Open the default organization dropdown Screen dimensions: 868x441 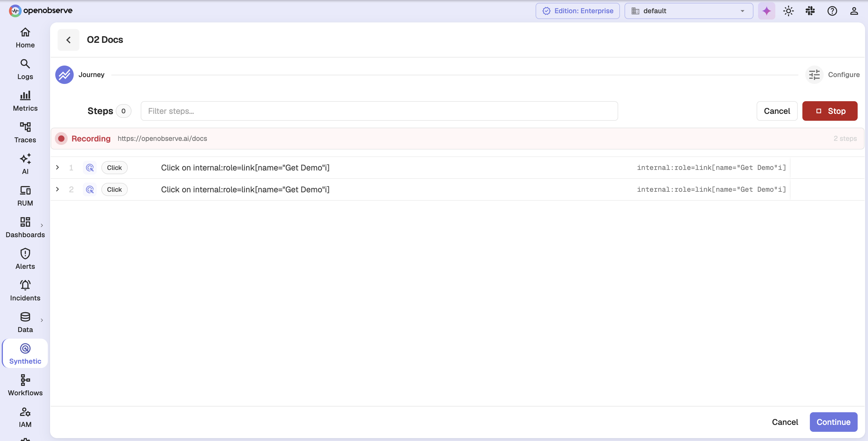tap(689, 11)
